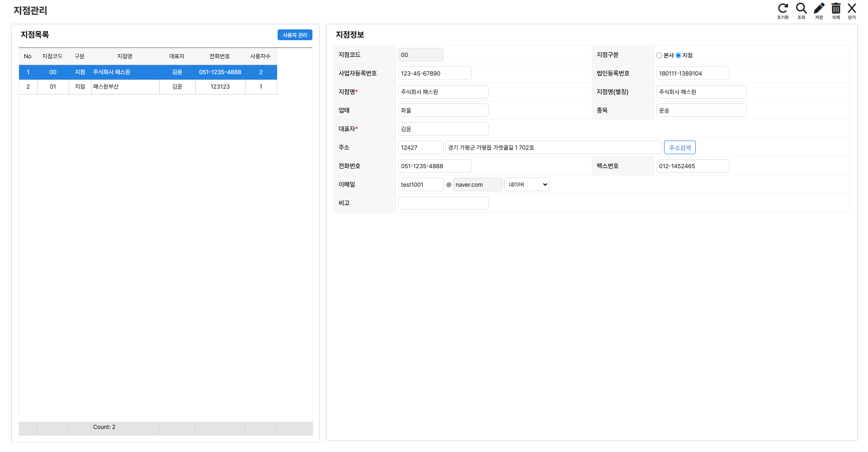Screen dimensions: 868x452
Task: Click the 전화번호 input field
Action: 434,166
